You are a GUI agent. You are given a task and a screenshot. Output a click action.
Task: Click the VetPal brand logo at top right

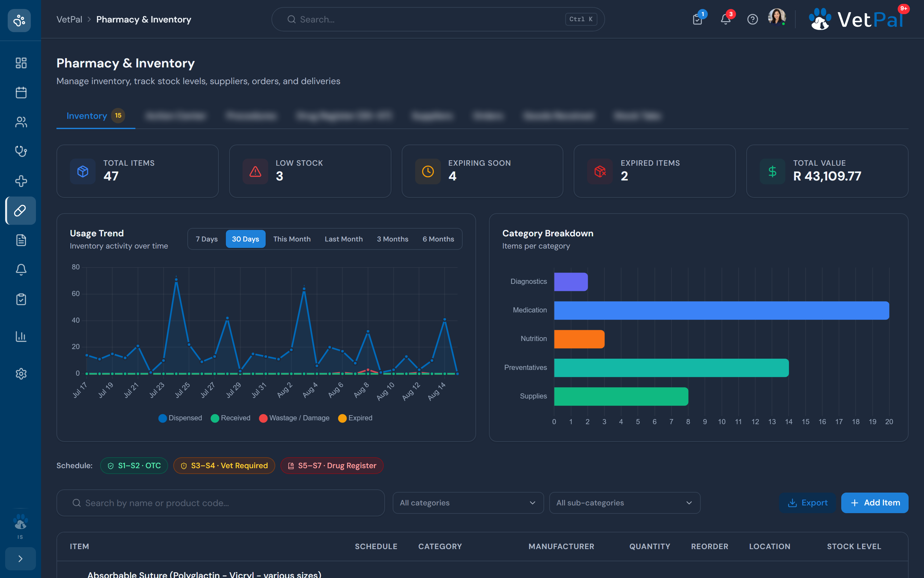[856, 19]
